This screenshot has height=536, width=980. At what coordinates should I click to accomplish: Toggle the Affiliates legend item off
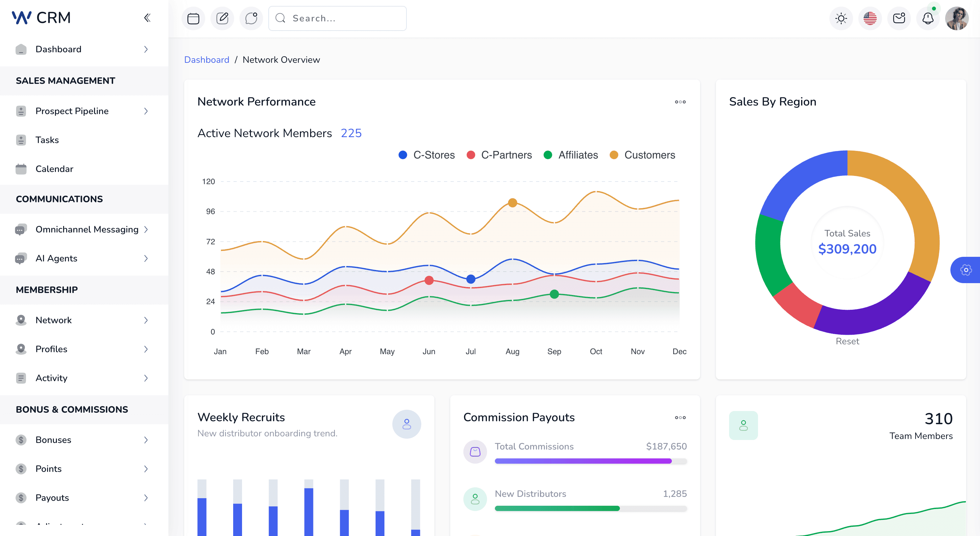coord(571,155)
